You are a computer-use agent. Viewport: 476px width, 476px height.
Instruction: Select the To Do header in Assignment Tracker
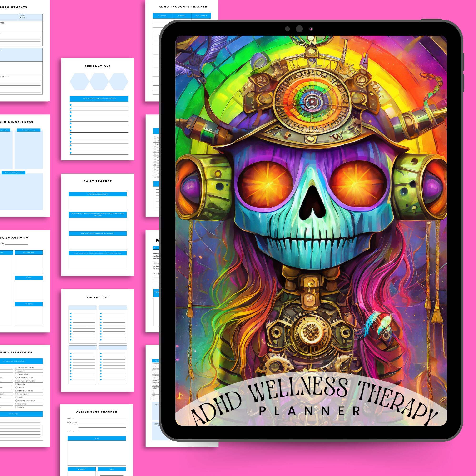(97, 438)
